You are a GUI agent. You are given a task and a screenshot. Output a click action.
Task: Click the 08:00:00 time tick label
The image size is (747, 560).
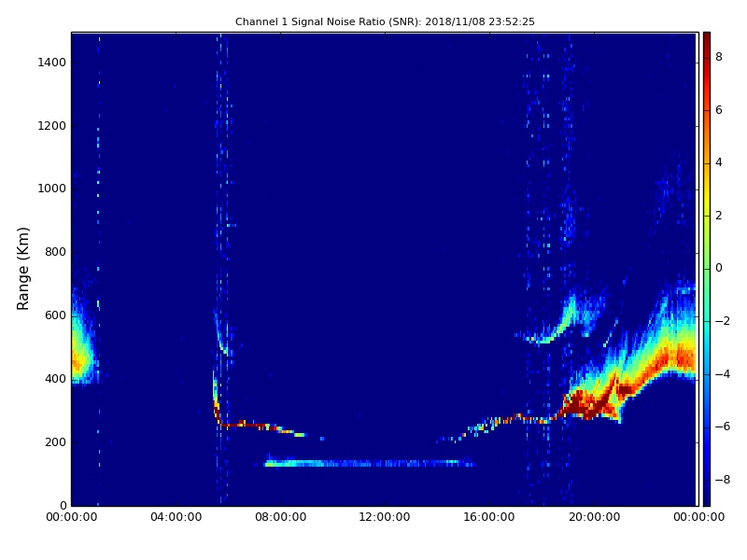pos(281,517)
